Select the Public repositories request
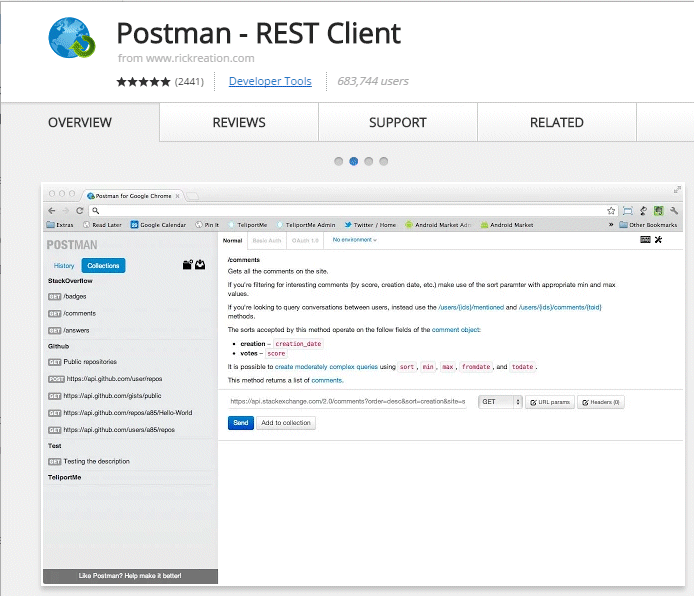The image size is (694, 596). pos(82,362)
